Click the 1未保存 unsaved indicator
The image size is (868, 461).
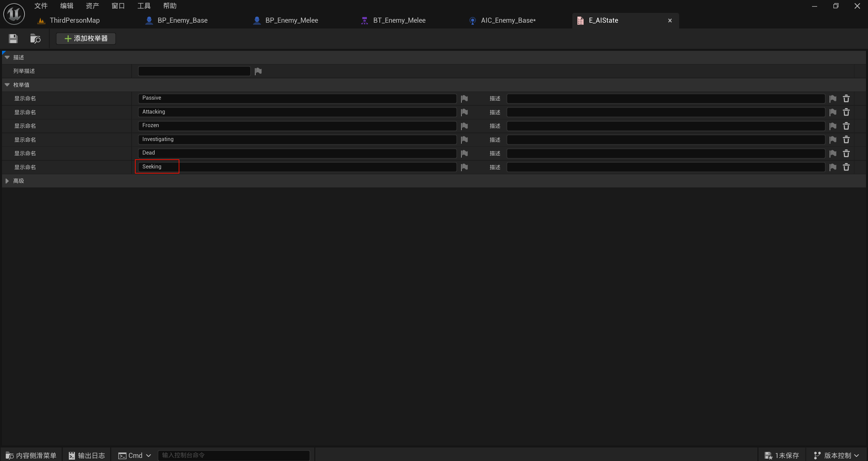[782, 456]
